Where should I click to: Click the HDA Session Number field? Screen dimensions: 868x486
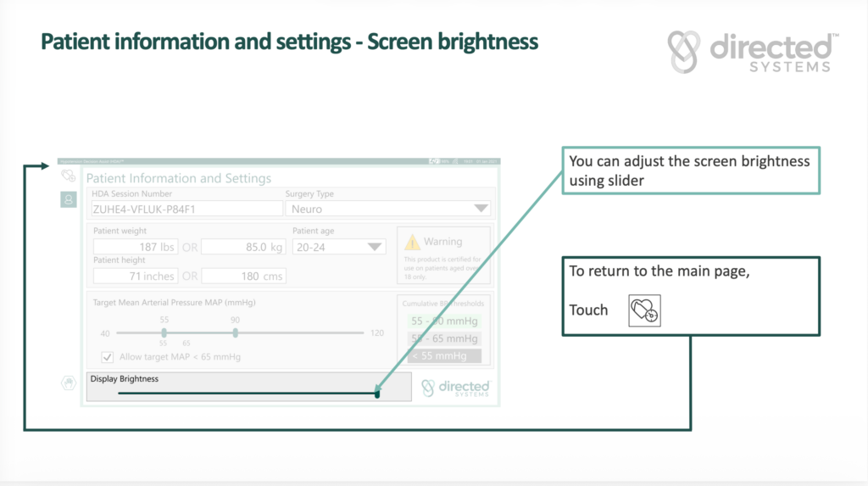pos(187,209)
